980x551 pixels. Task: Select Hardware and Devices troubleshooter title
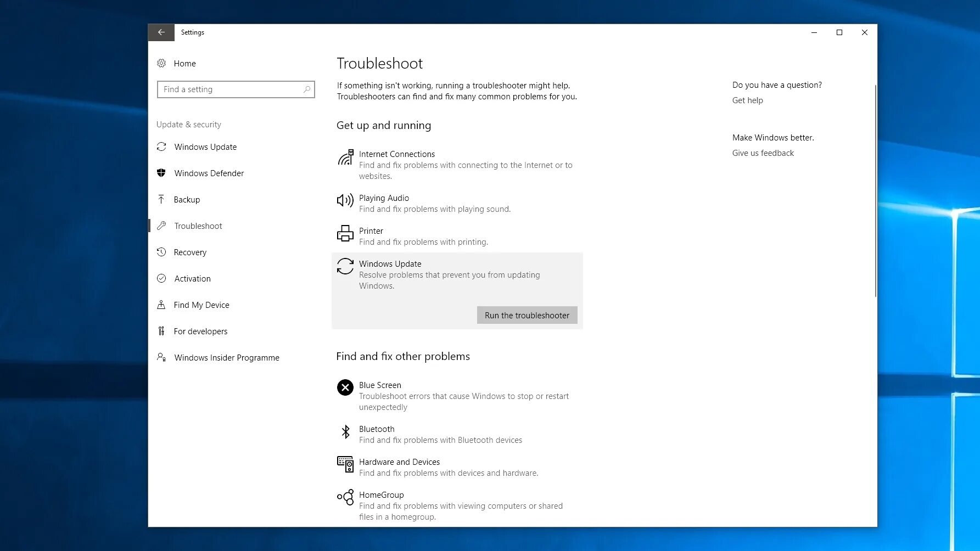click(399, 462)
